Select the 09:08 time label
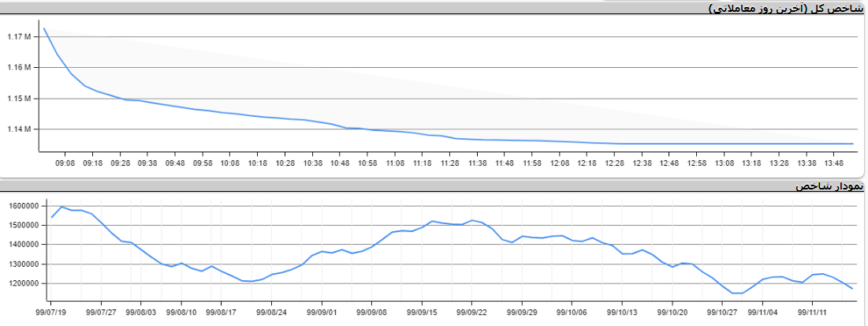The height and width of the screenshot is (326, 868). click(x=65, y=163)
